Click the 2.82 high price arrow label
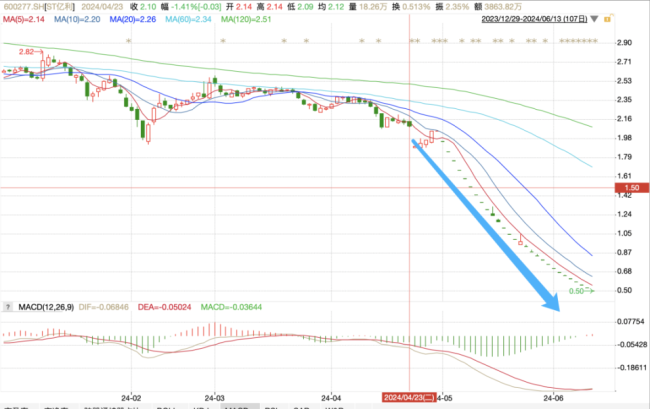The height and width of the screenshot is (409, 650). [25, 50]
